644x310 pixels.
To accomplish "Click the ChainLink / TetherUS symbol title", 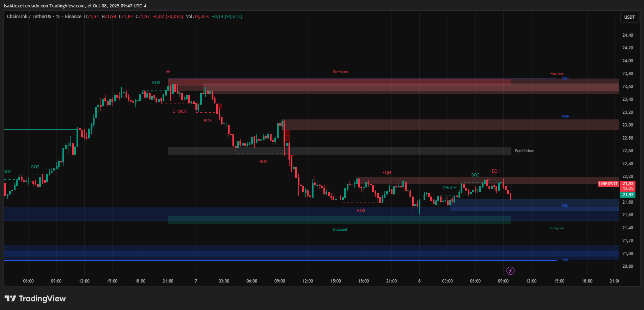I will (x=29, y=17).
